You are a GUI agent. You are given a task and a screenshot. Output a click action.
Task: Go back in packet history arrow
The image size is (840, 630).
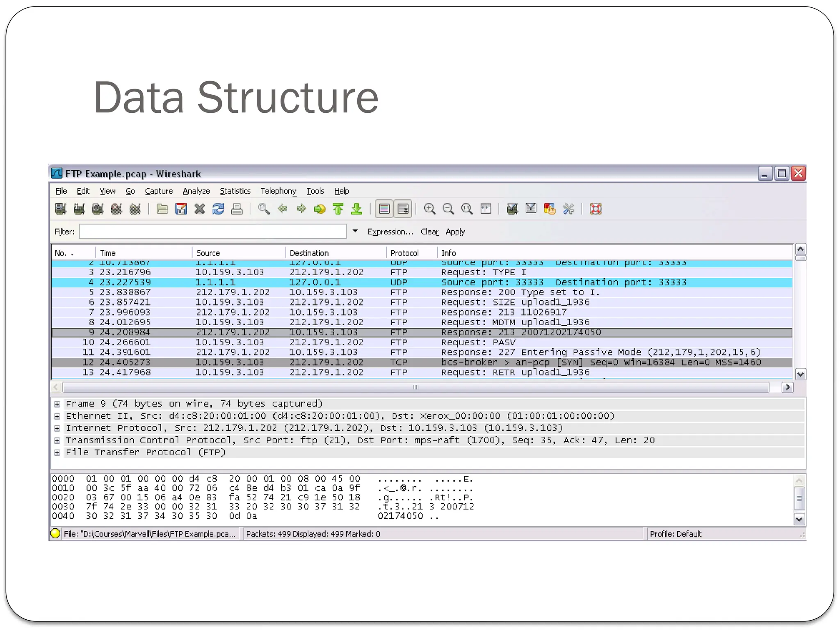(283, 209)
